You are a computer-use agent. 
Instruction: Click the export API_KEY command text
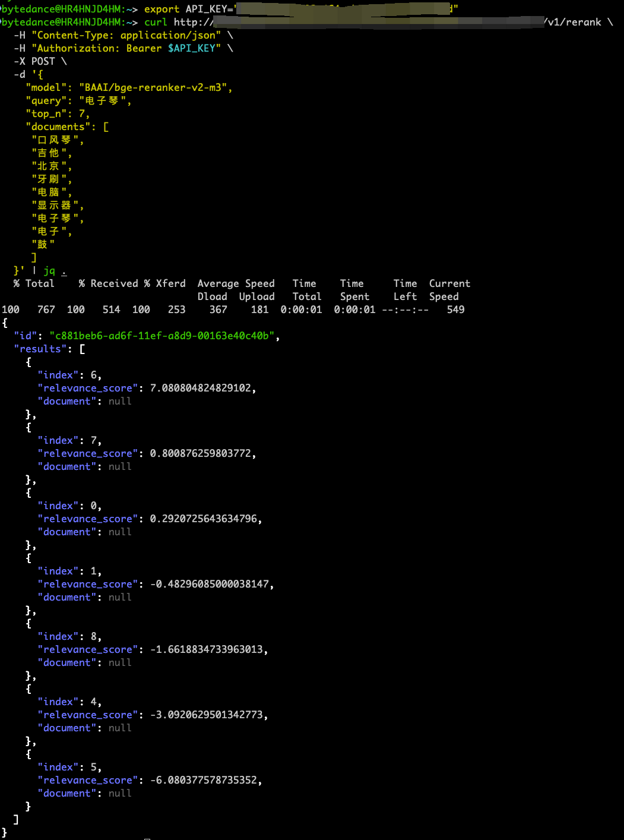[188, 9]
